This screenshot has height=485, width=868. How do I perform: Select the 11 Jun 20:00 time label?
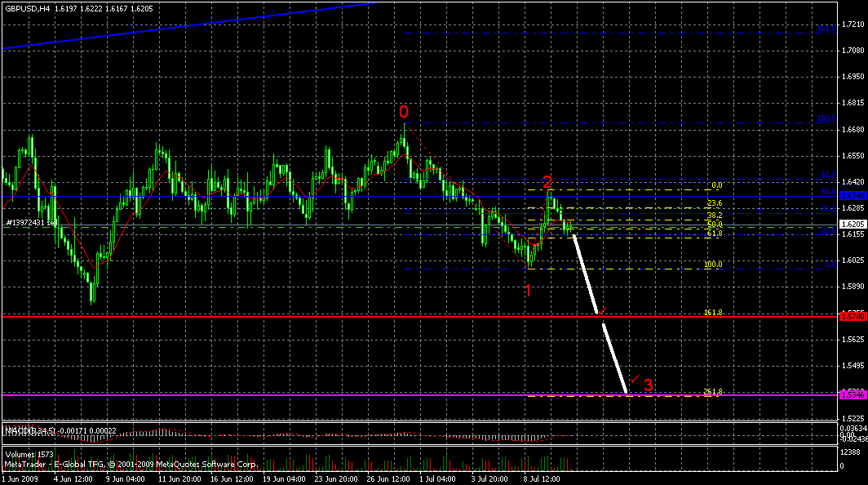point(179,479)
